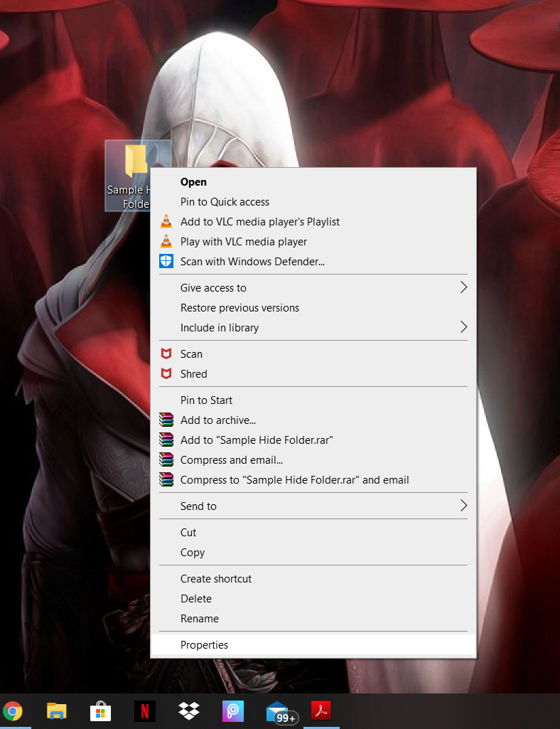Launch Netflix from the taskbar

tap(144, 711)
